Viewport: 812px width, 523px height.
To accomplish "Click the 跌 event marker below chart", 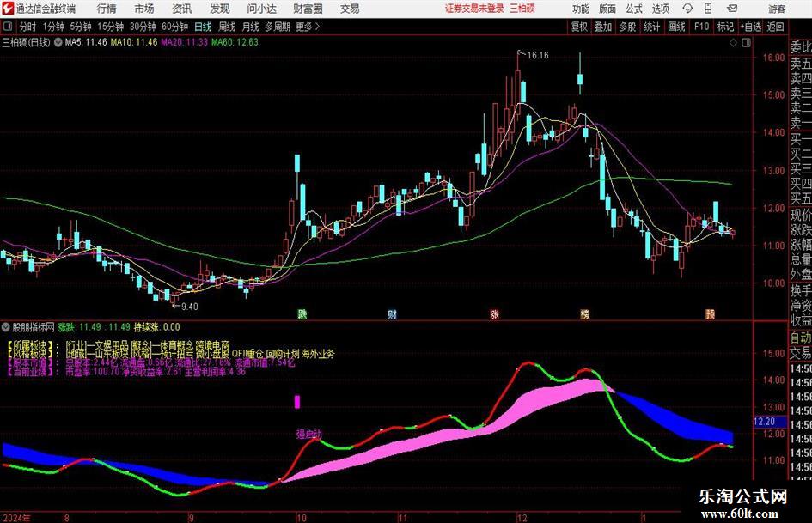I will click(302, 313).
